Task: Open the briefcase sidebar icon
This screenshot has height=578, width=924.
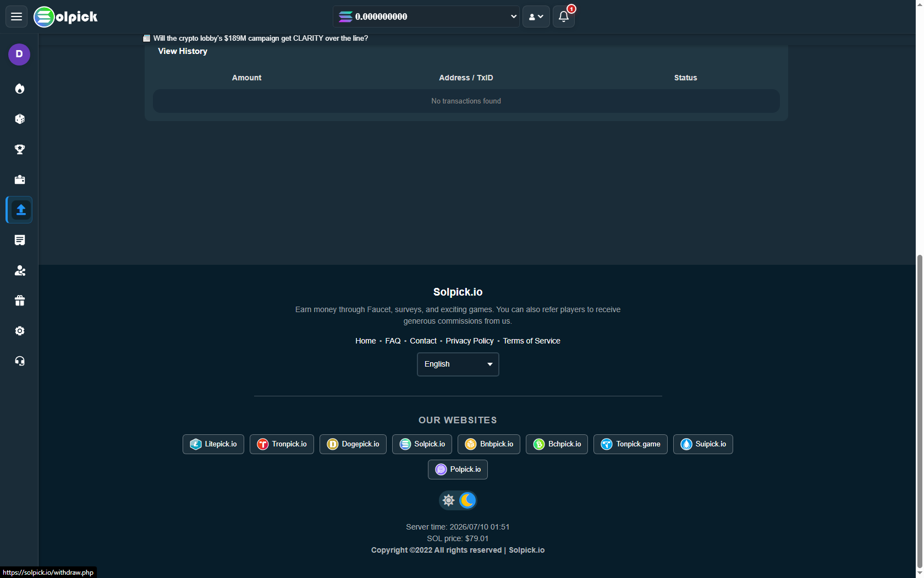Action: point(20,179)
